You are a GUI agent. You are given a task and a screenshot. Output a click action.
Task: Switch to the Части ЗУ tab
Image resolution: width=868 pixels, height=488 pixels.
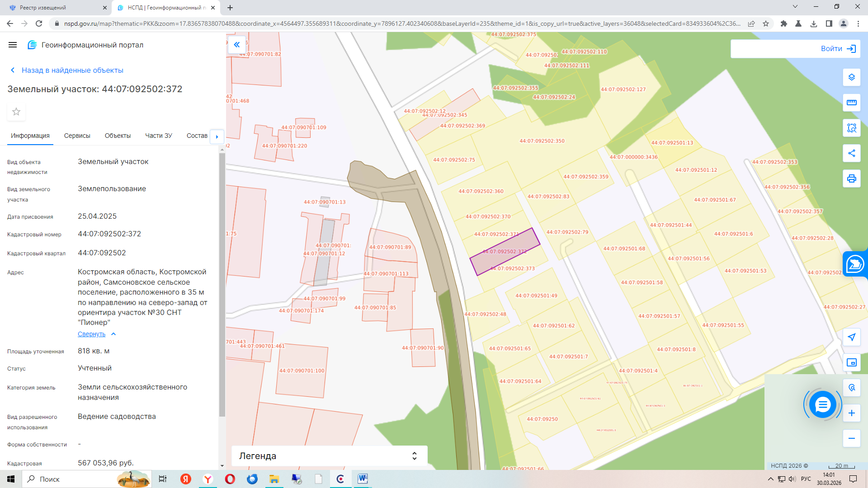159,136
